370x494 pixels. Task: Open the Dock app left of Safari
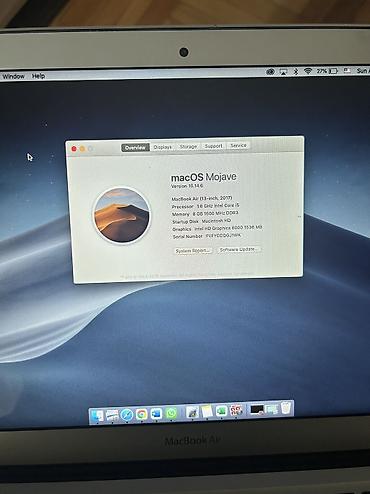[112, 415]
